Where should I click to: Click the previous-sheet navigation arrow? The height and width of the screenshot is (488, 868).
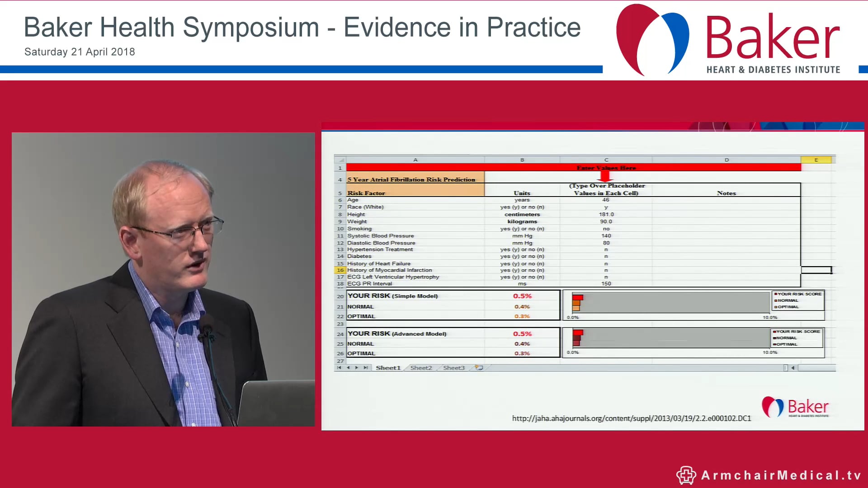[x=349, y=368]
